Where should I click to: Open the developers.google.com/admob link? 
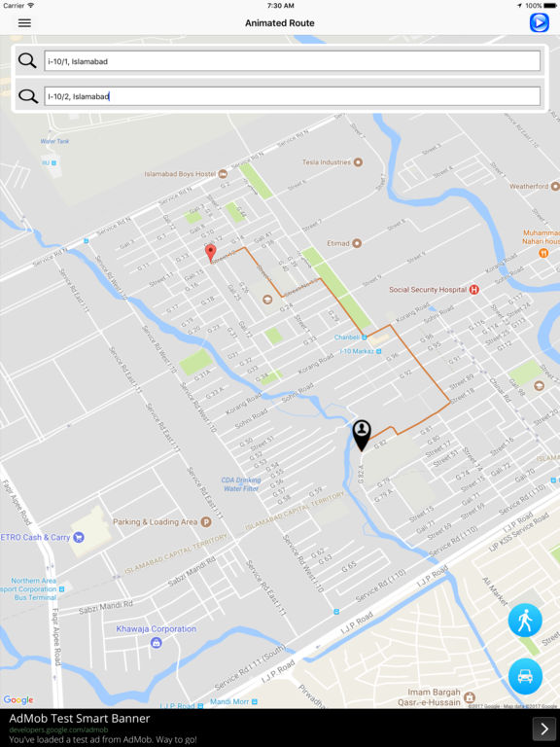tap(58, 729)
